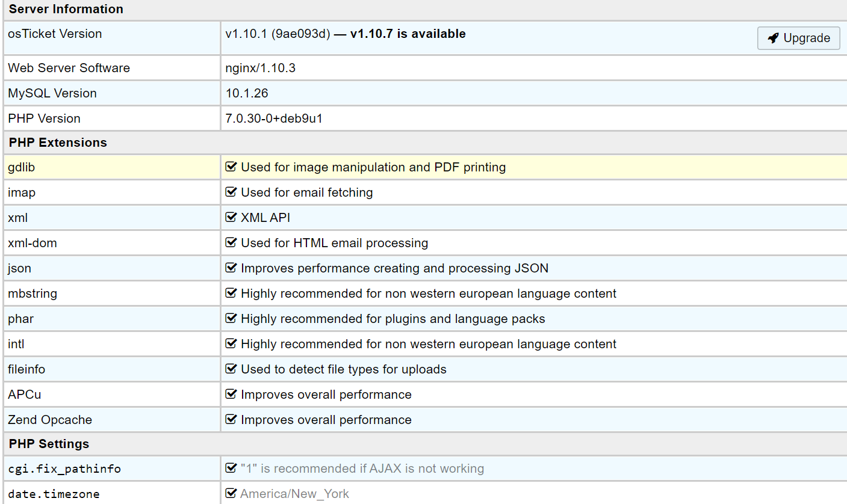The width and height of the screenshot is (847, 504).
Task: Click the rocket icon in Upgrade button
Action: (774, 38)
